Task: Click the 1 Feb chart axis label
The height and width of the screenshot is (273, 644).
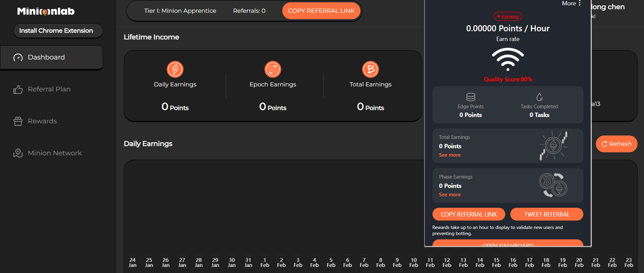Action: [x=265, y=263]
